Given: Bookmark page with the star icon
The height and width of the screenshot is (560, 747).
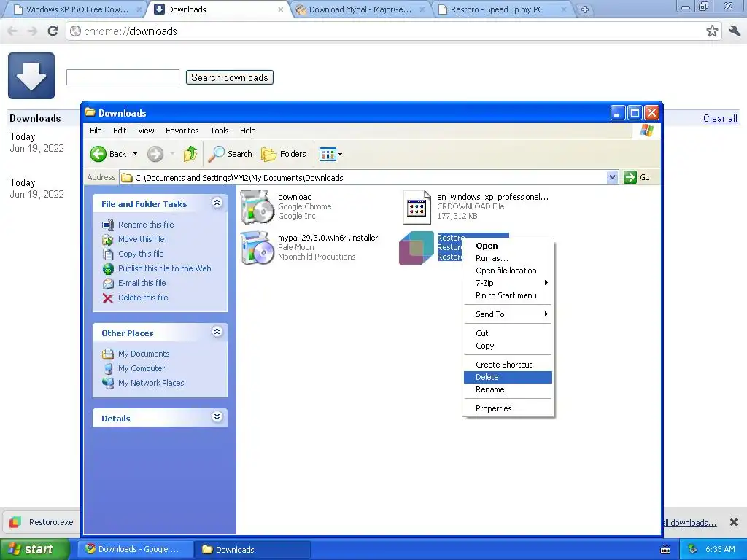Looking at the screenshot, I should [x=712, y=31].
